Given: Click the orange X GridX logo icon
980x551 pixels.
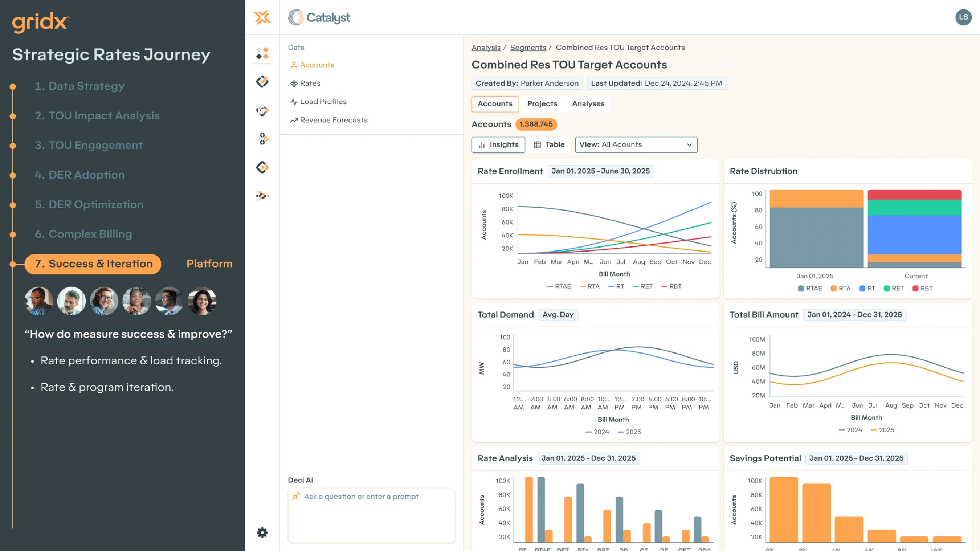Looking at the screenshot, I should 262,17.
